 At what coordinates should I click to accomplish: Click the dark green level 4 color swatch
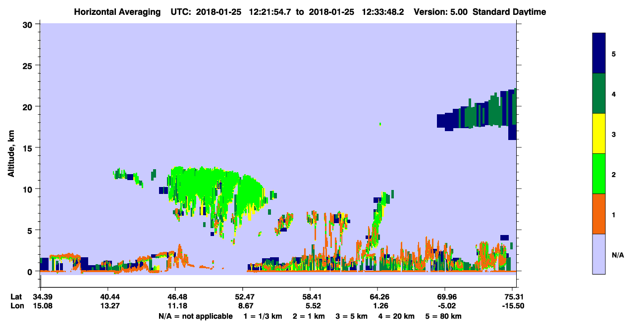[x=599, y=94]
